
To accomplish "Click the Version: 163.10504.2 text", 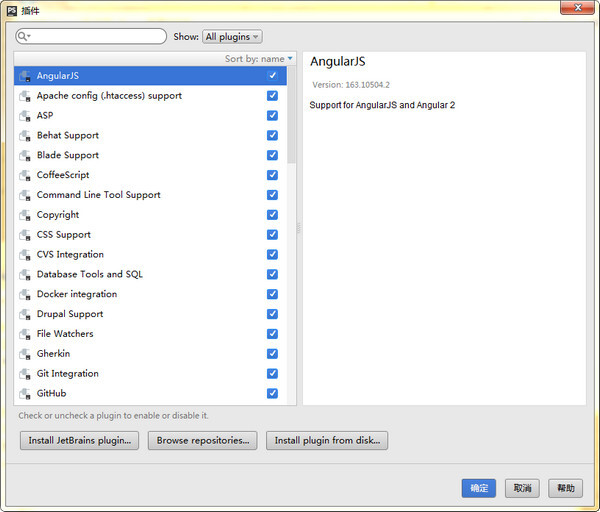I will [x=351, y=85].
